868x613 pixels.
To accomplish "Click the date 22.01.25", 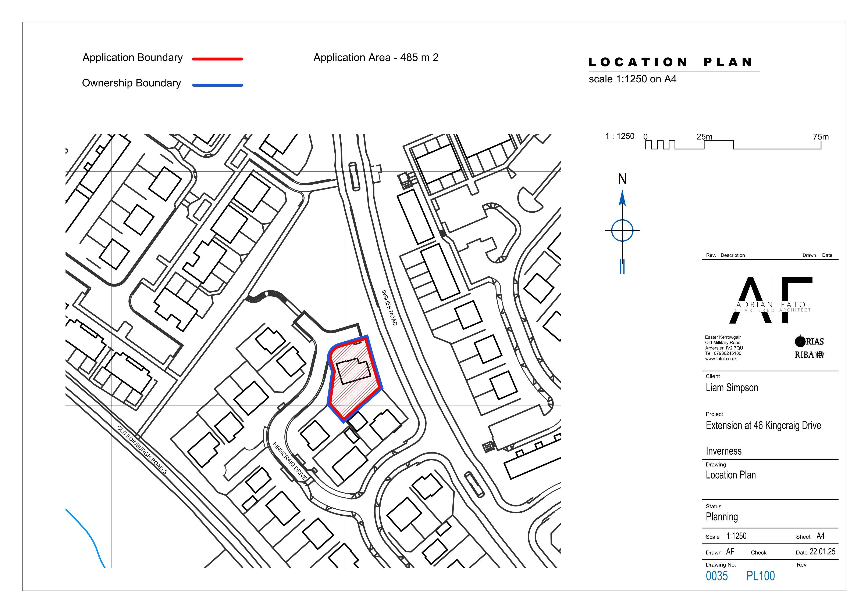I will pos(822,552).
